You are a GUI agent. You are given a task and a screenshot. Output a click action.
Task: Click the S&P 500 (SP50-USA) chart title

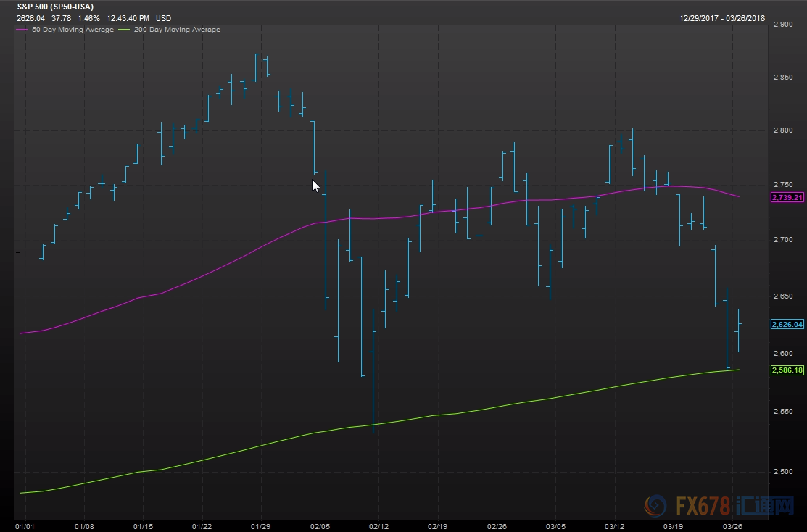click(x=55, y=7)
